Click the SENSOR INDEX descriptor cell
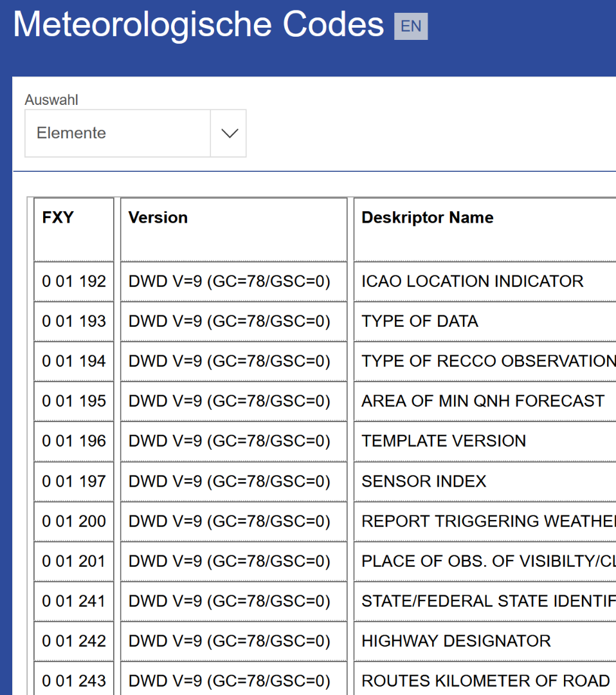Image resolution: width=616 pixels, height=695 pixels. tap(424, 481)
